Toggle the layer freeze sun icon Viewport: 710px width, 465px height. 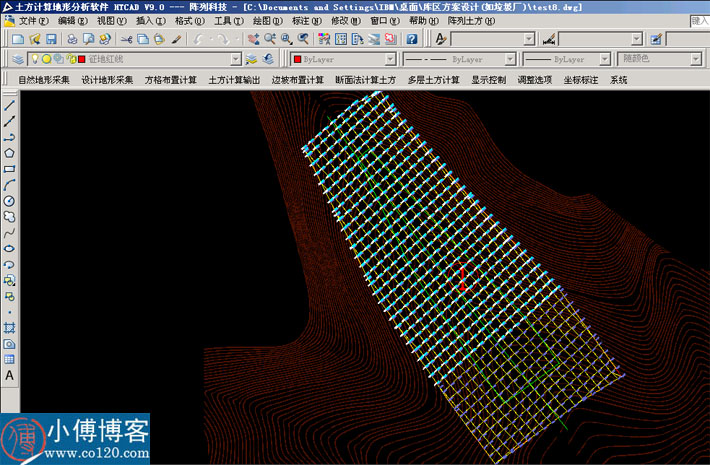point(46,59)
